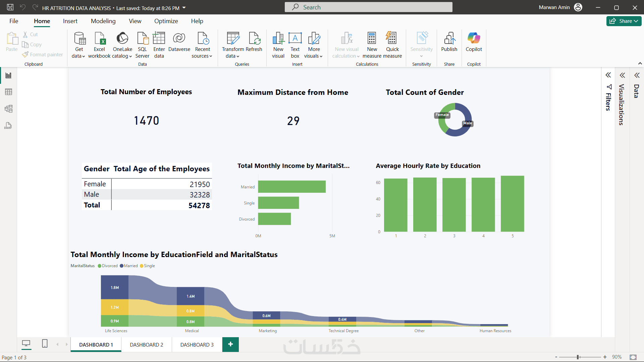Expand the Filters pane
644x362 pixels.
(x=608, y=75)
